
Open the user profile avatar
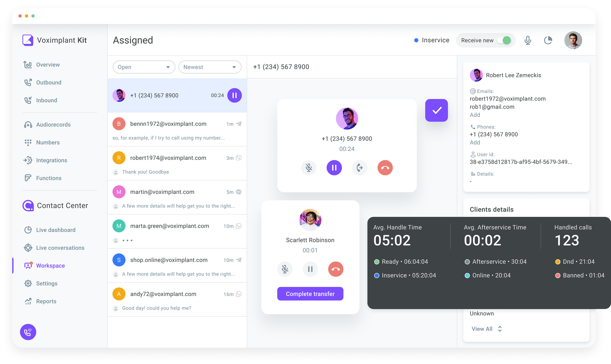573,40
